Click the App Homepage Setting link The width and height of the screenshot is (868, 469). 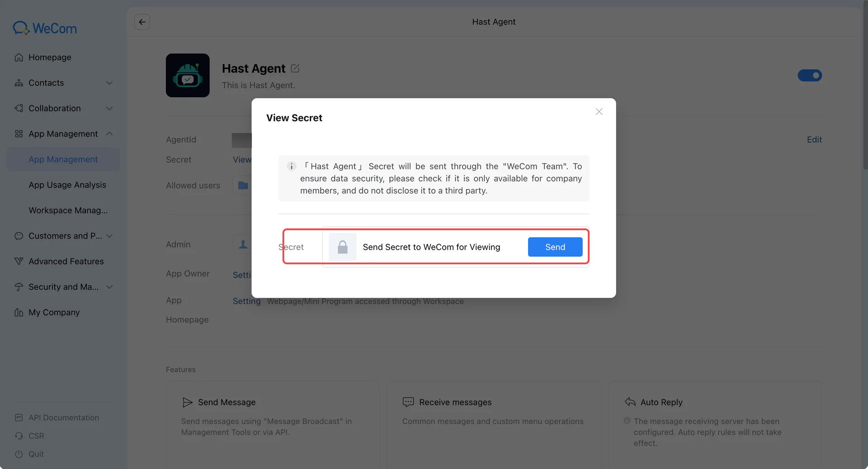click(247, 301)
